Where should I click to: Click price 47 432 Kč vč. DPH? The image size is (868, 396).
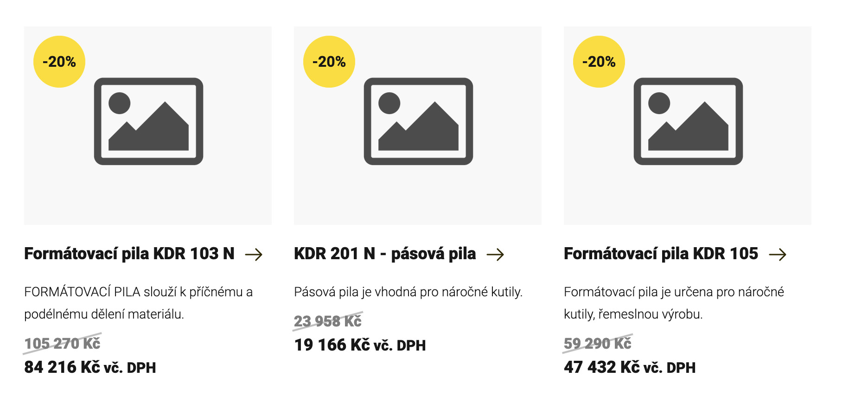point(630,367)
